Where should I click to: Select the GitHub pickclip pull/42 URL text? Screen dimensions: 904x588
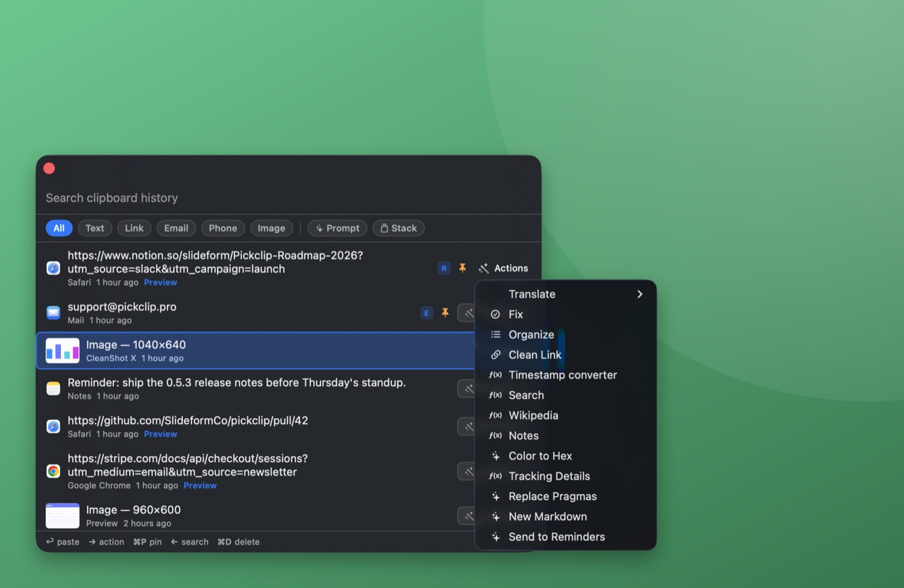[x=187, y=421]
